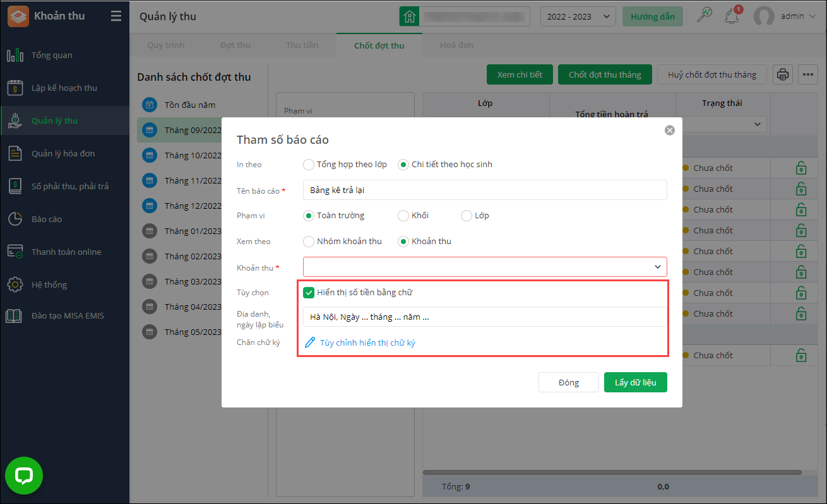Select Khoản thu radio under Xem theo

coord(403,242)
